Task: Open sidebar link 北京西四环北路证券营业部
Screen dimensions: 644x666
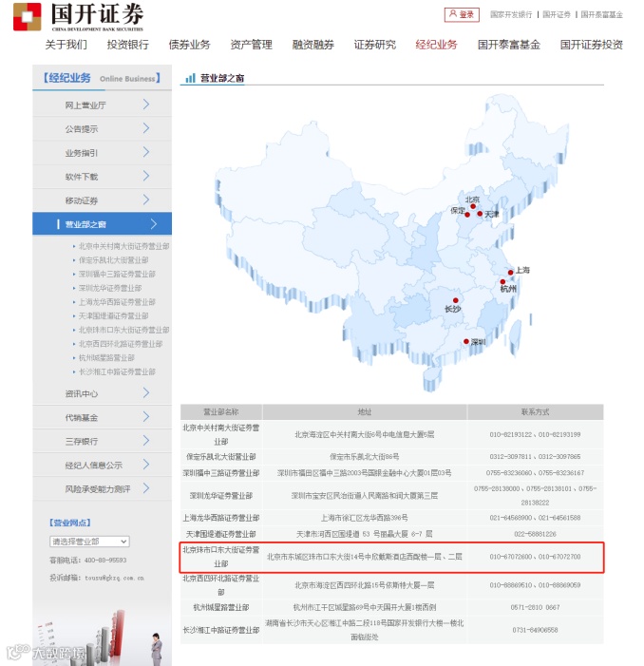Action: [121, 344]
